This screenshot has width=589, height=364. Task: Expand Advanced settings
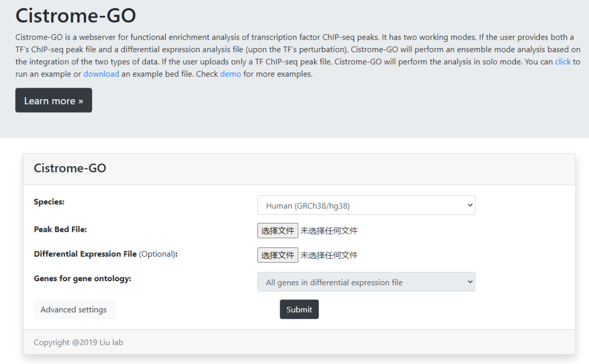74,310
